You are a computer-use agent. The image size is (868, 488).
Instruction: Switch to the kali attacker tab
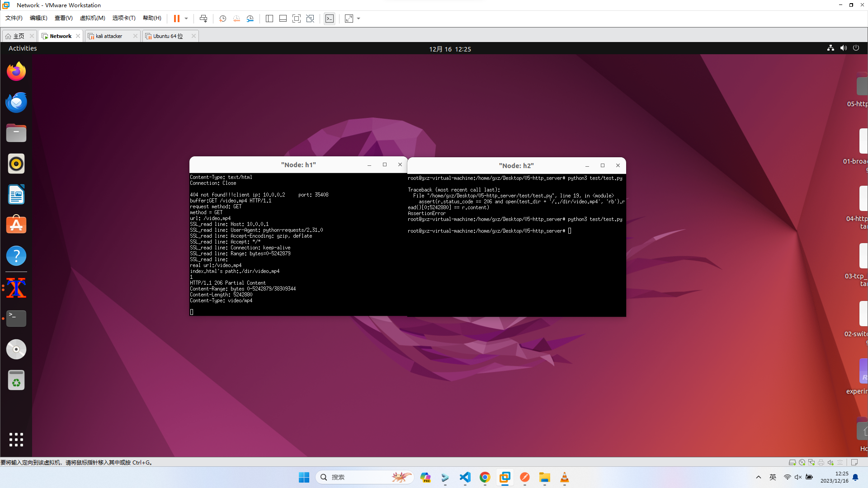click(x=109, y=36)
